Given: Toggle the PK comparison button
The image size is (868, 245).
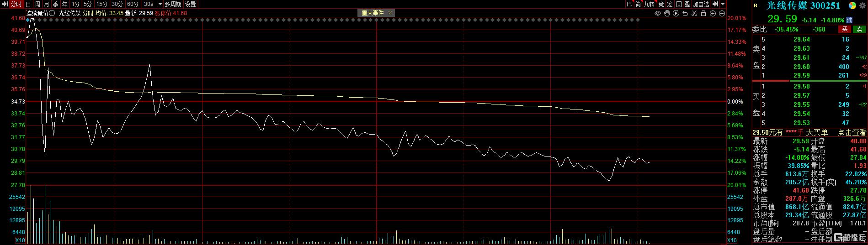Looking at the screenshot, I should coord(629,4).
